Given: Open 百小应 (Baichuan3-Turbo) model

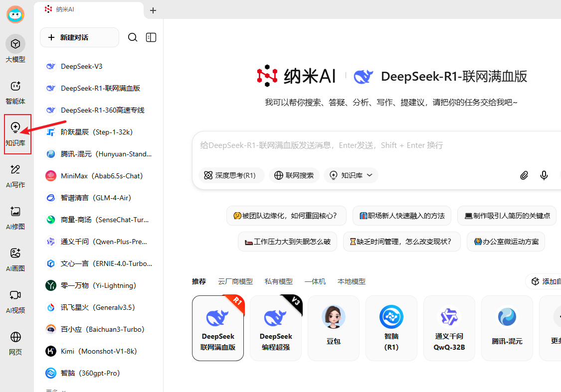Looking at the screenshot, I should (99, 329).
